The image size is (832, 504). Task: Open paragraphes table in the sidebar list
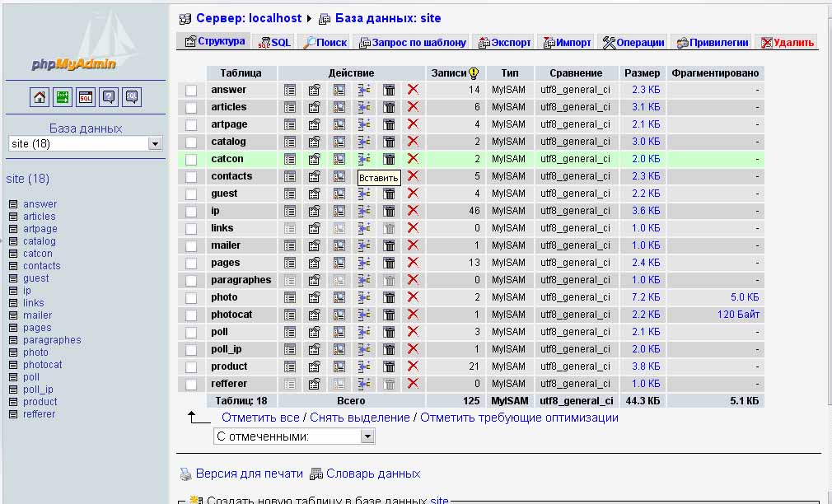click(x=52, y=340)
